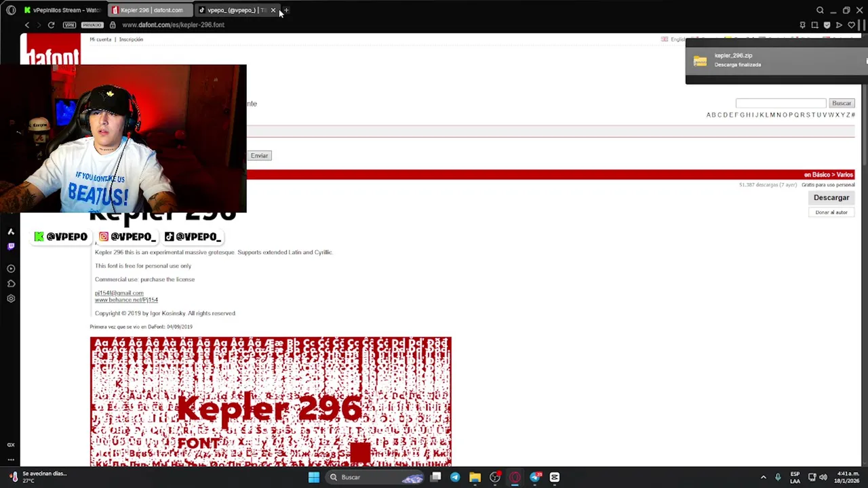Open the send-flow arrow icon

click(839, 25)
